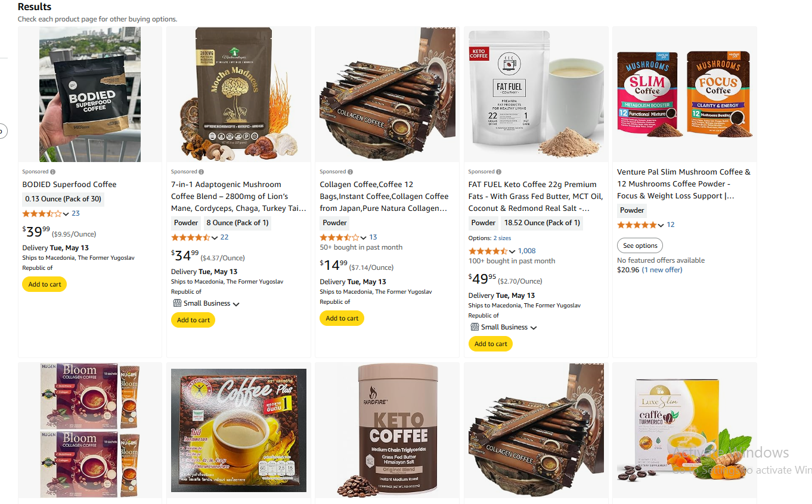Open the 1,008 reviews count link
Viewport: 812px width, 504px height.
[x=527, y=251]
